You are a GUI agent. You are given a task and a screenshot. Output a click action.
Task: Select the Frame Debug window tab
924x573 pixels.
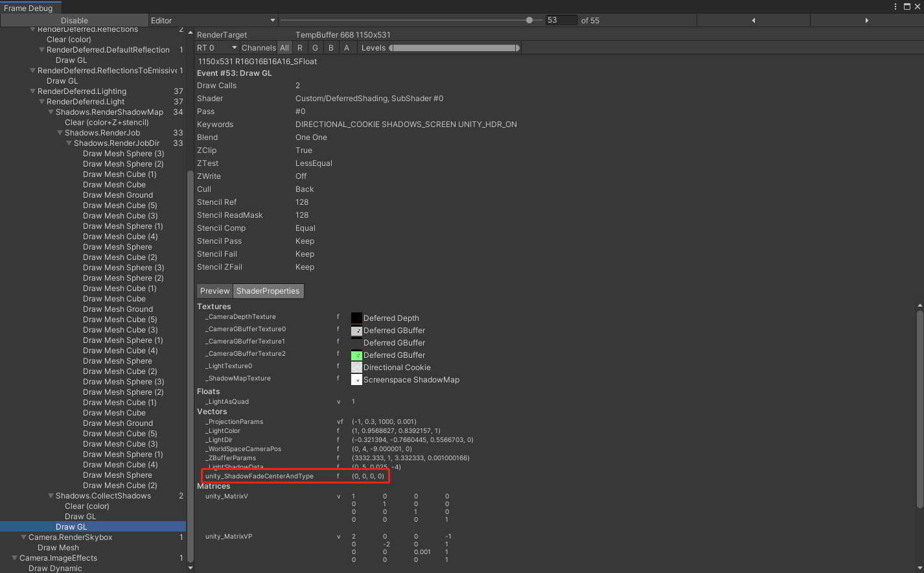(29, 8)
